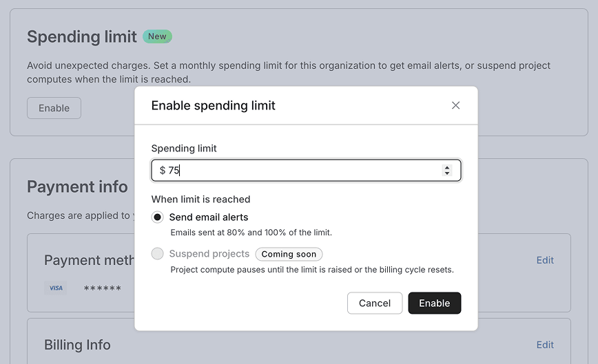
Task: Click the Enable spending limit dialog title
Action: (x=213, y=105)
